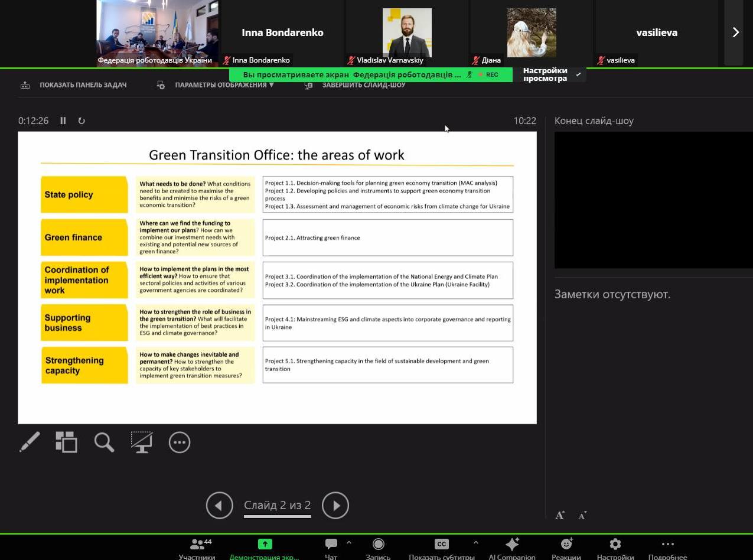
Task: Click the current time 10:22
Action: click(525, 121)
